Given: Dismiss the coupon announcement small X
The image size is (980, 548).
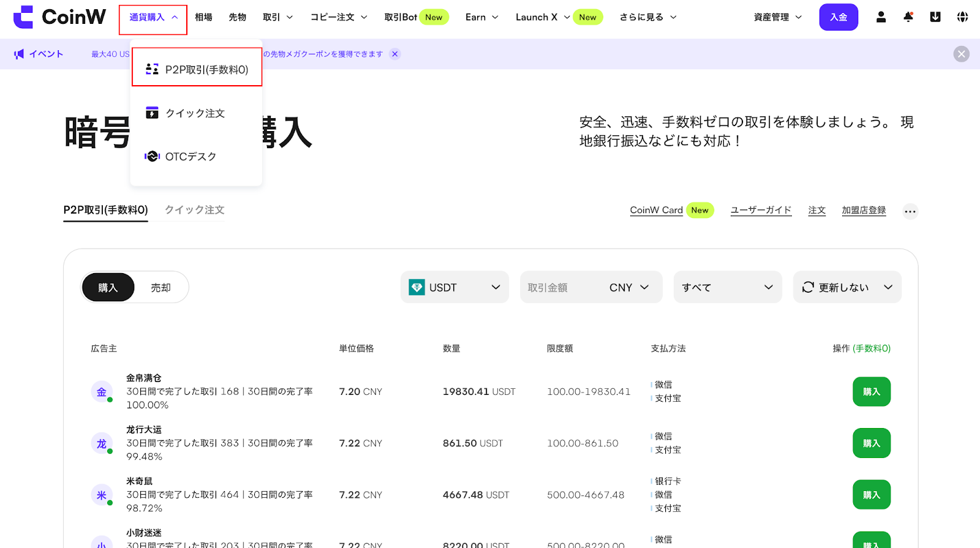Looking at the screenshot, I should point(395,54).
